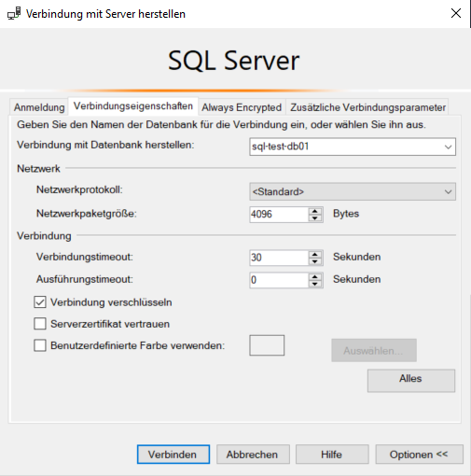Image resolution: width=471 pixels, height=476 pixels.
Task: Open Hilfe for the connection dialog
Action: [x=332, y=455]
